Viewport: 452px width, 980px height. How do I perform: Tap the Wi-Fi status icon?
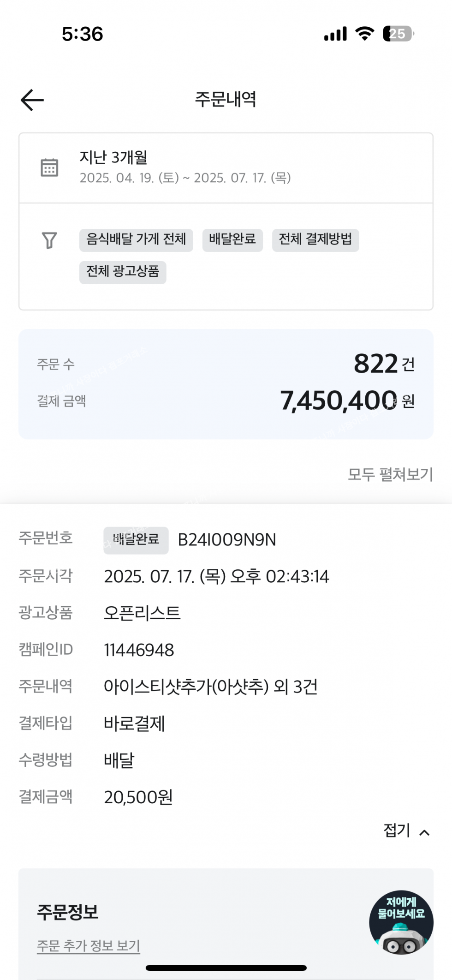coord(364,34)
